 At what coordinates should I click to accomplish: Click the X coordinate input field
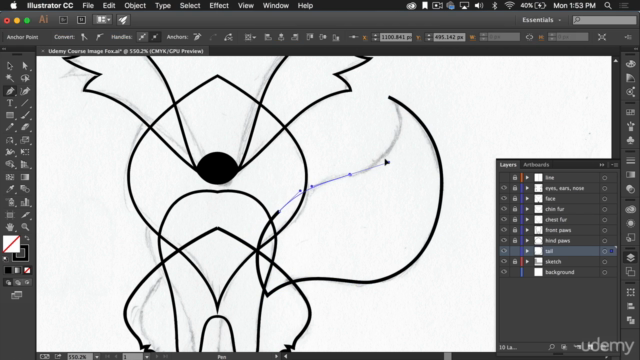coord(396,37)
